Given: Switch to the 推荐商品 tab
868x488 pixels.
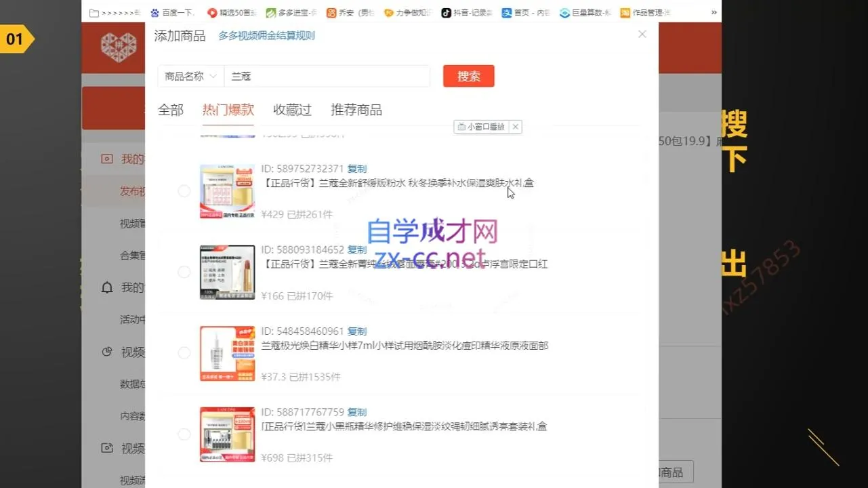Looking at the screenshot, I should tap(356, 109).
